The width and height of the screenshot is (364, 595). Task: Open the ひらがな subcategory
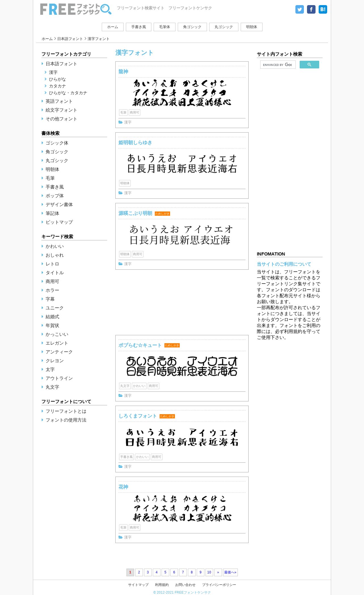(57, 79)
